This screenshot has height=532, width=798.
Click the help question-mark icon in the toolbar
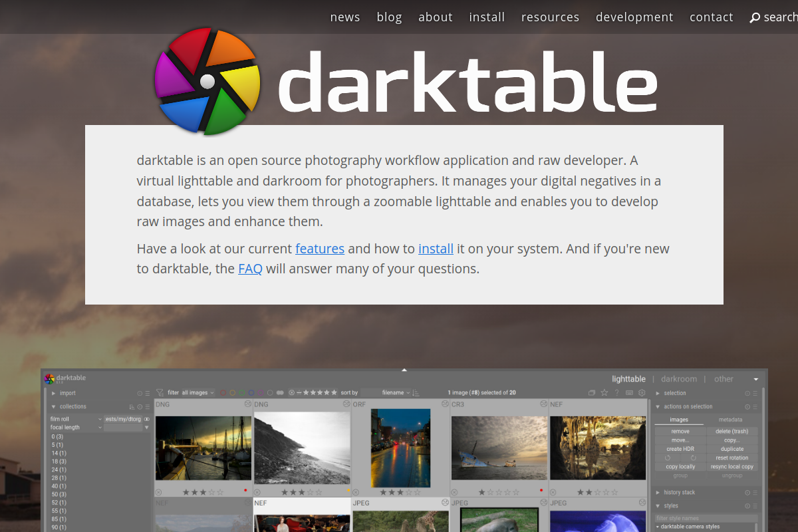pos(616,392)
